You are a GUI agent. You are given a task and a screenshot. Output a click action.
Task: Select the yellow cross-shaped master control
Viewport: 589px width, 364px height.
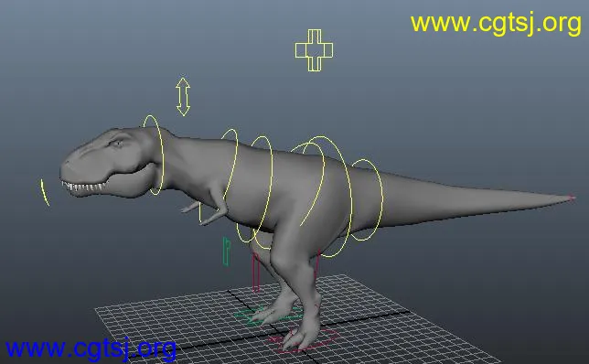point(314,50)
